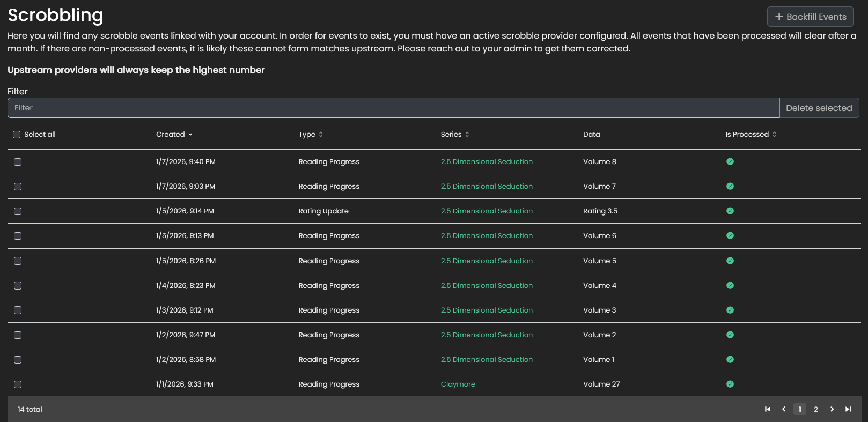This screenshot has width=868, height=422.
Task: Click the Backfill Events button
Action: point(810,17)
